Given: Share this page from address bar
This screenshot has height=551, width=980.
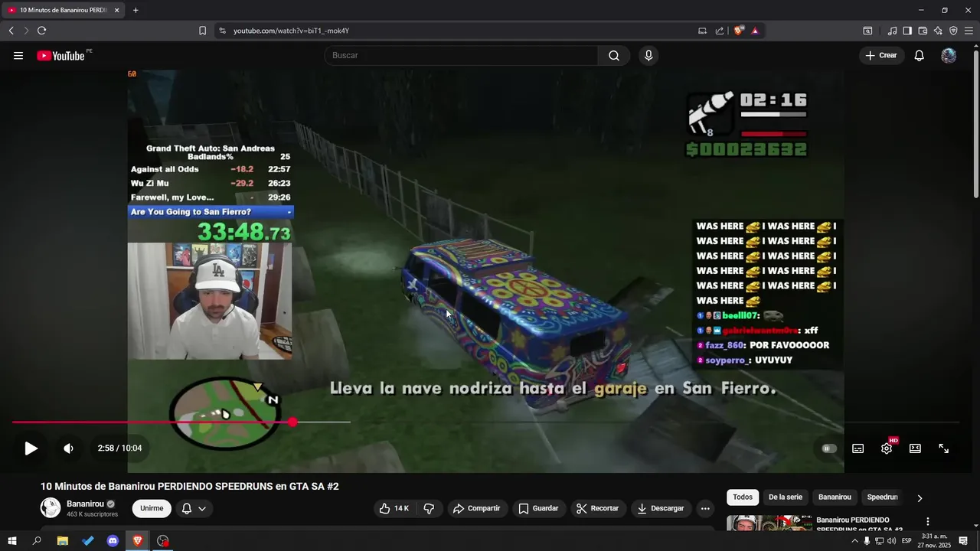Looking at the screenshot, I should (x=720, y=31).
